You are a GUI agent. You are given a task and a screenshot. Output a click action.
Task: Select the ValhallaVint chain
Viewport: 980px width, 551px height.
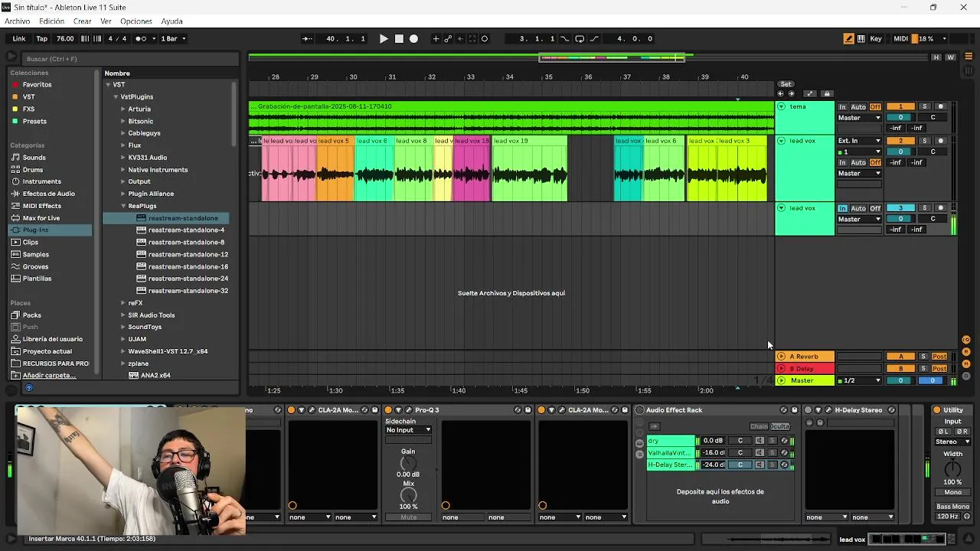[670, 453]
